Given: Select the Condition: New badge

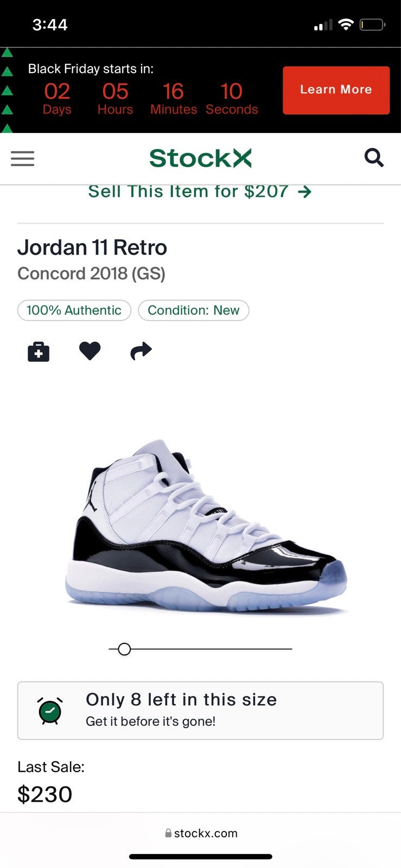Looking at the screenshot, I should point(194,310).
